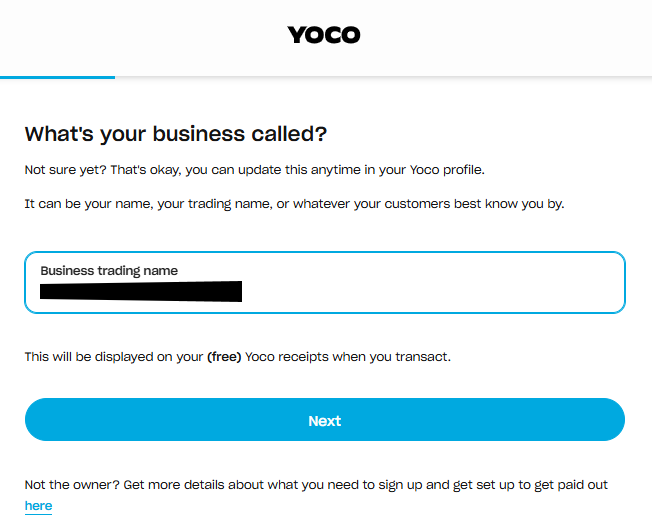Click the Yoco logo in the header
The width and height of the screenshot is (652, 531).
pos(324,35)
